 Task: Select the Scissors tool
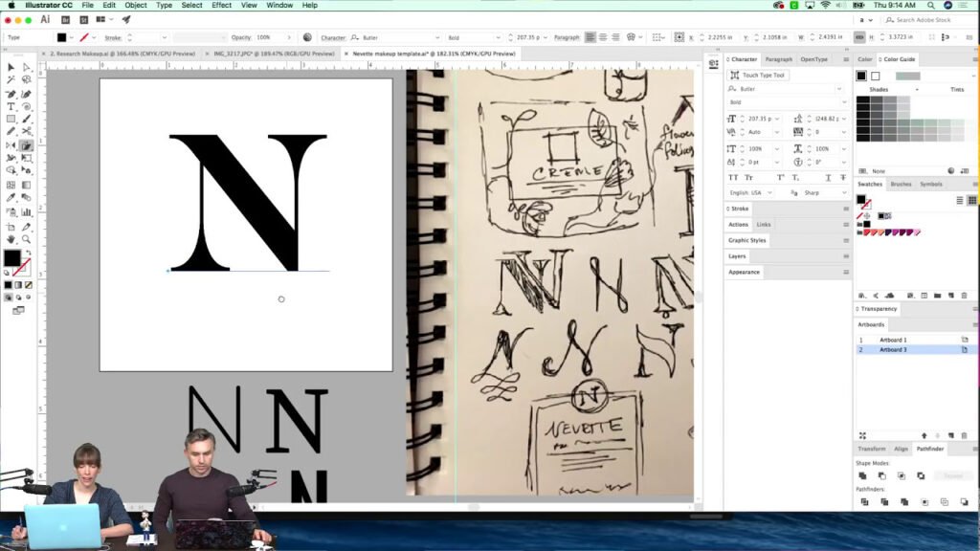click(26, 131)
